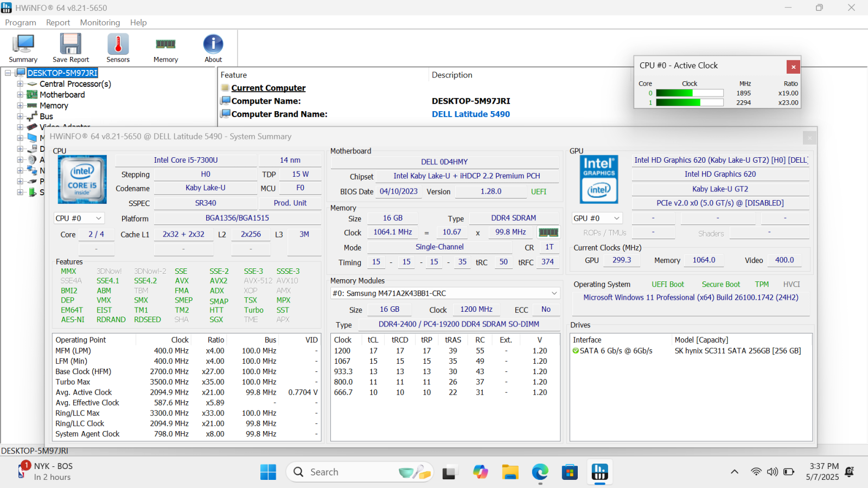Click the Intel Core i5 logo
This screenshot has height=488, width=868.
tap(82, 179)
